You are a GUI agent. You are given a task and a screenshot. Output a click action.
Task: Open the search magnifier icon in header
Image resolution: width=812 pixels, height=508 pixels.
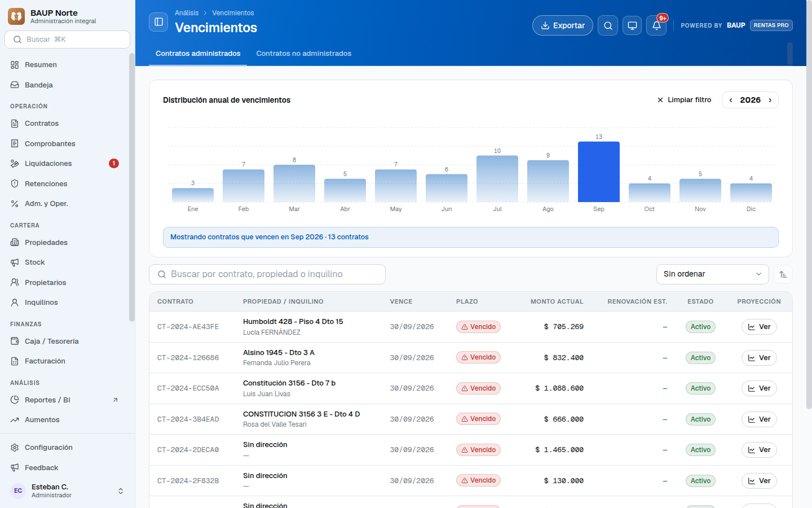point(608,25)
